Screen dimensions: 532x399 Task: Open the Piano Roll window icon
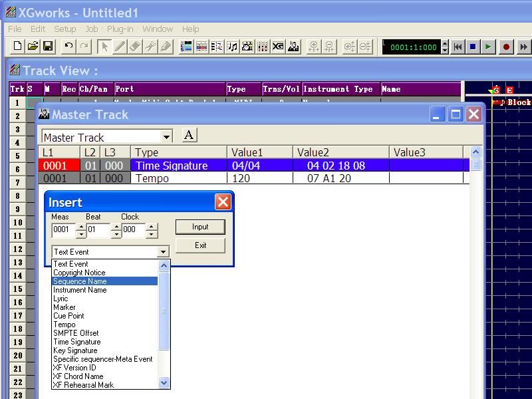[201, 46]
